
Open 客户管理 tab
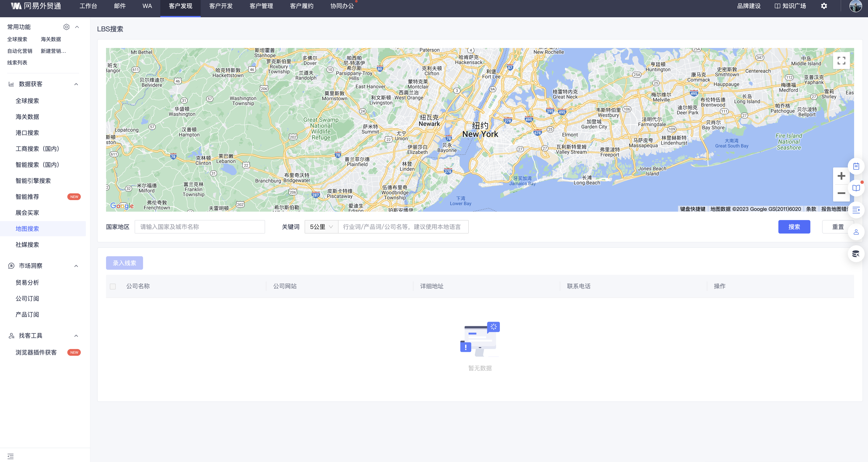pos(261,6)
